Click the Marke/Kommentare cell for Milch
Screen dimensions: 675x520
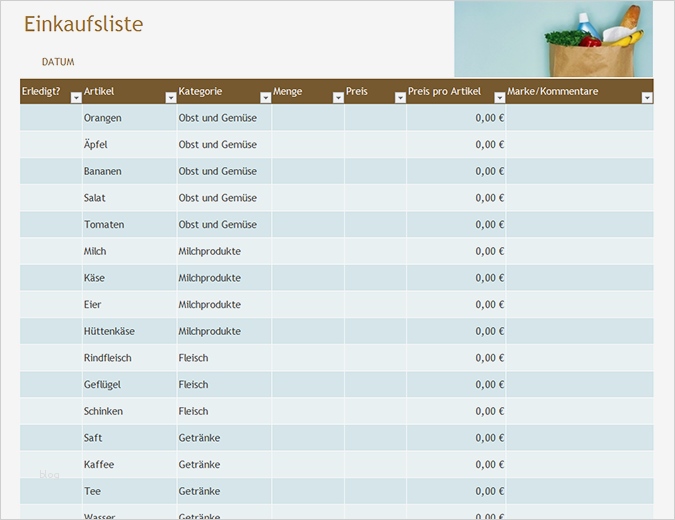click(579, 251)
